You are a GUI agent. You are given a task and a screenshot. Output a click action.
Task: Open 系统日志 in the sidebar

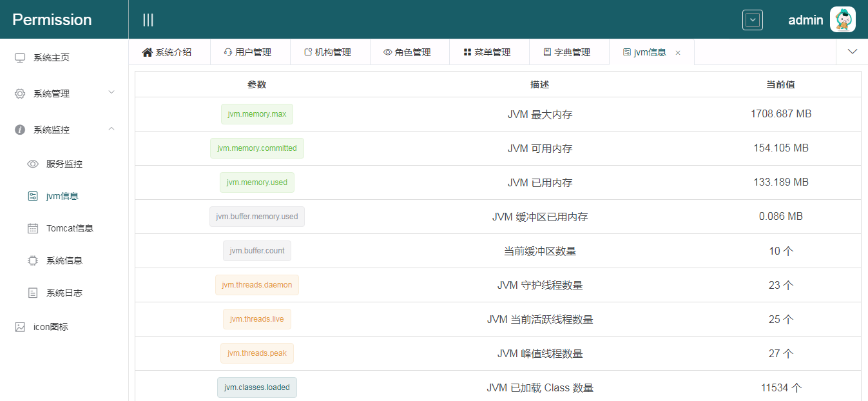click(x=64, y=293)
